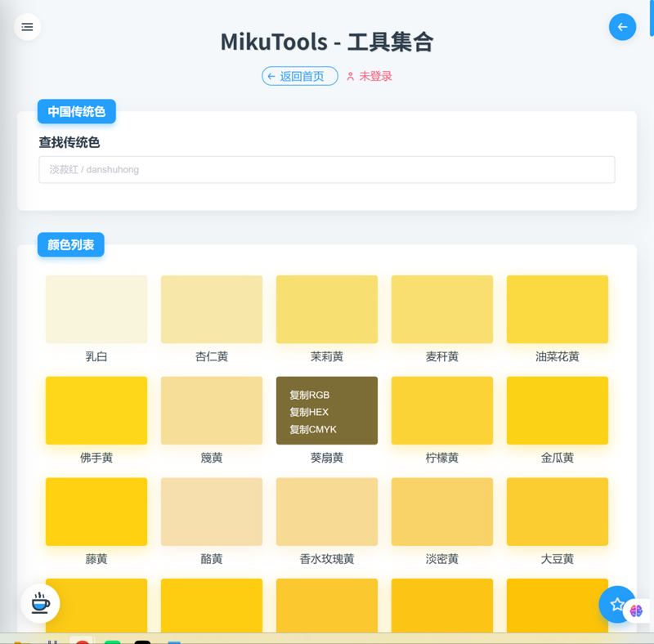The height and width of the screenshot is (644, 654).
Task: Select the 杏仁黄 color swatch
Action: tap(212, 309)
